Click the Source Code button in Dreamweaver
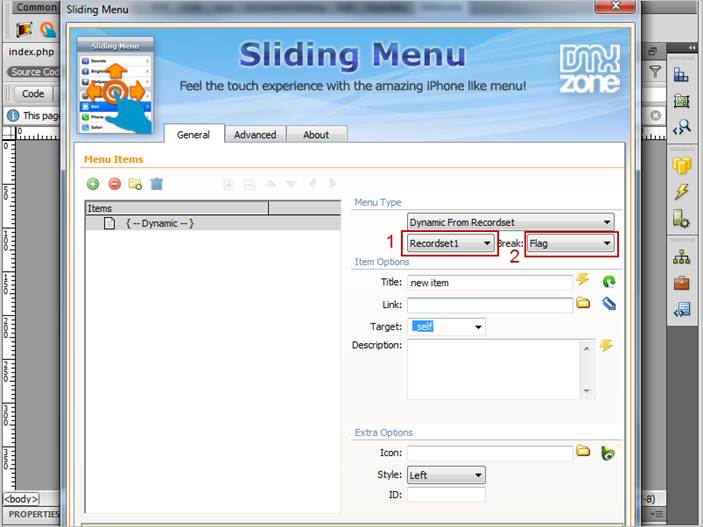Viewport: 703px width, 527px height. tap(34, 72)
